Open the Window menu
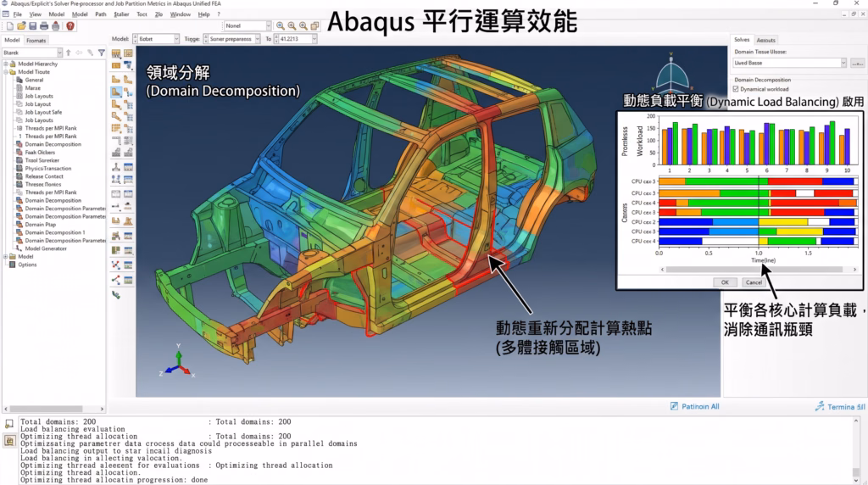Screen dimensions: 868x485 point(180,14)
